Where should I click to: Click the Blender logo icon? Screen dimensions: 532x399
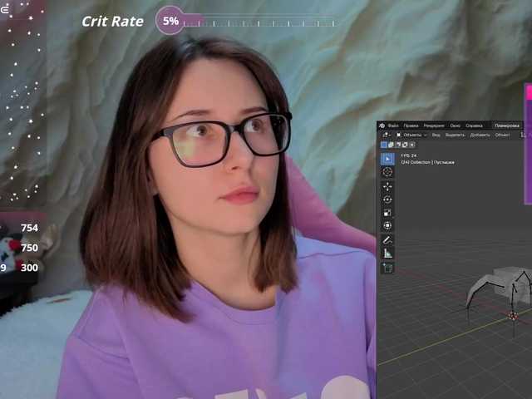click(382, 126)
